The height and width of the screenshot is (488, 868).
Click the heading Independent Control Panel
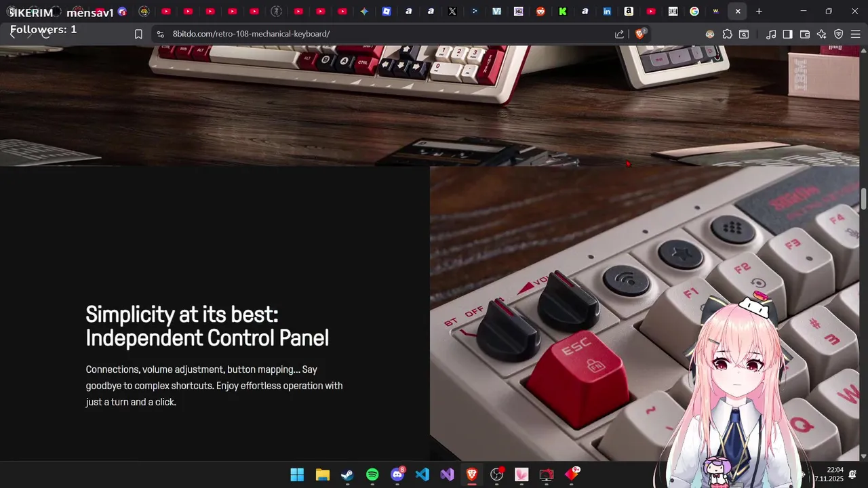point(207,338)
